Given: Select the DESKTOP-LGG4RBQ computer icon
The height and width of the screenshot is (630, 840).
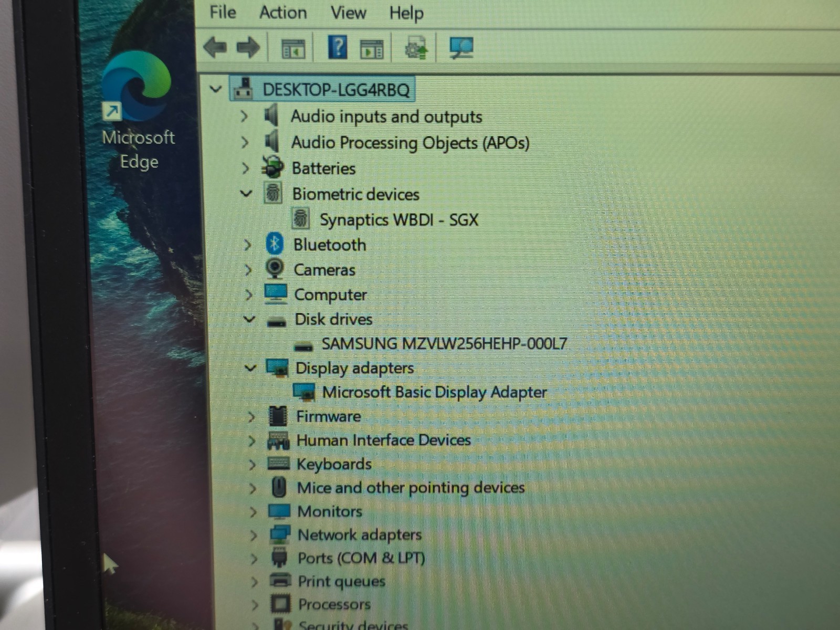Looking at the screenshot, I should point(243,88).
